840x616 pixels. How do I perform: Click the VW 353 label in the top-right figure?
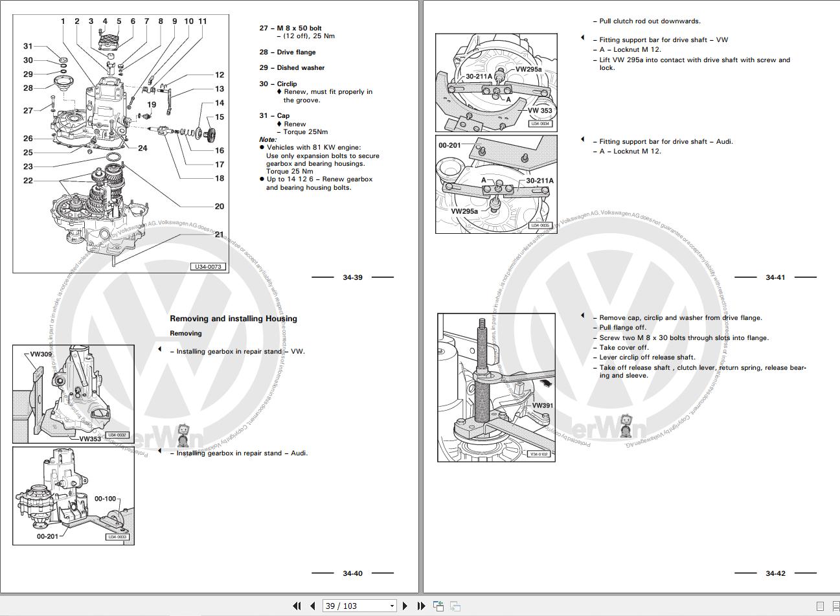click(539, 111)
